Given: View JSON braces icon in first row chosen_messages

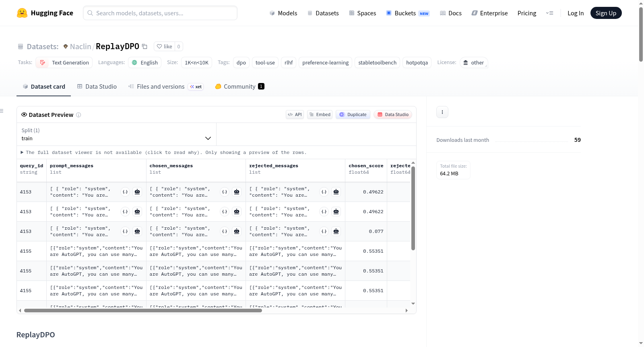Looking at the screenshot, I should 225,192.
